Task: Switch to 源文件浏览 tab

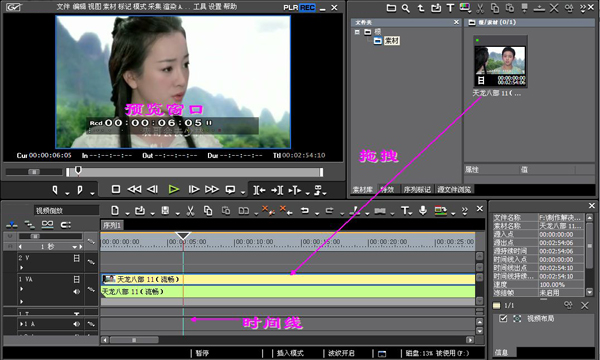Action: click(454, 189)
